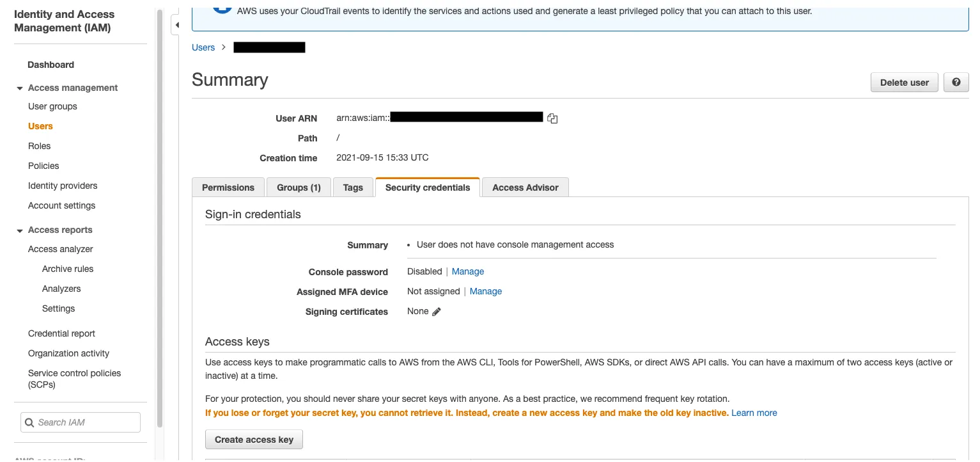Open Identity providers in the sidebar

(63, 186)
